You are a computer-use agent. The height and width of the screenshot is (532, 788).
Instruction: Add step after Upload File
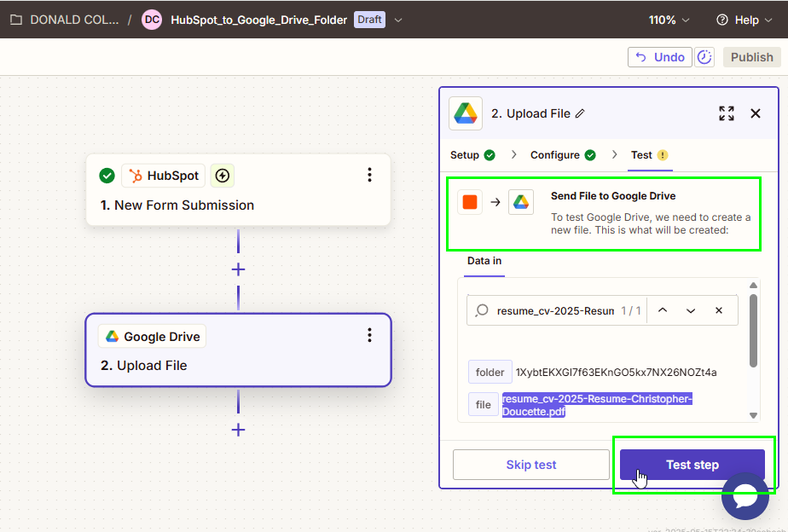[x=238, y=430]
